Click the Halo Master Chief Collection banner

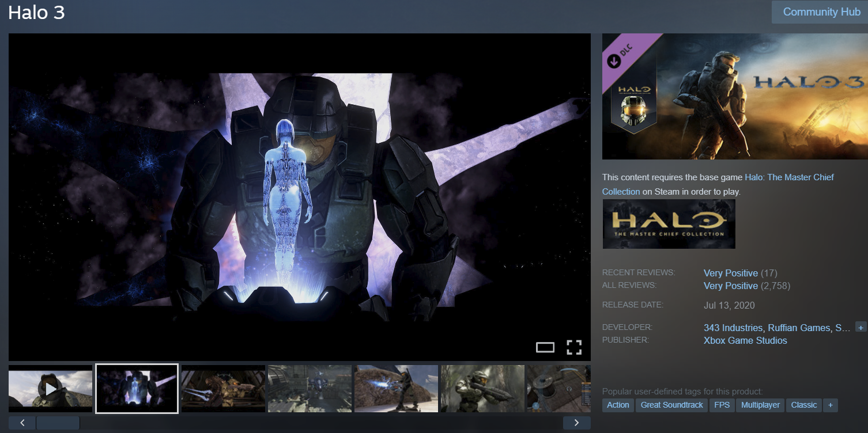[669, 224]
